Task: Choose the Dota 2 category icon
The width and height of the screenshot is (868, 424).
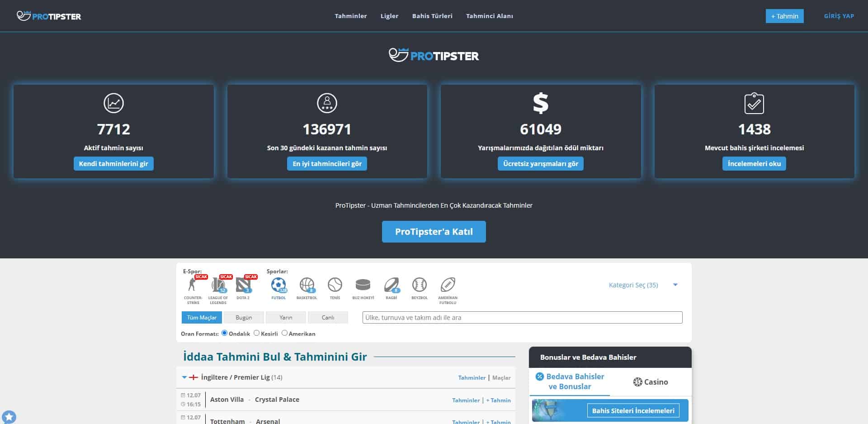Action: point(243,285)
